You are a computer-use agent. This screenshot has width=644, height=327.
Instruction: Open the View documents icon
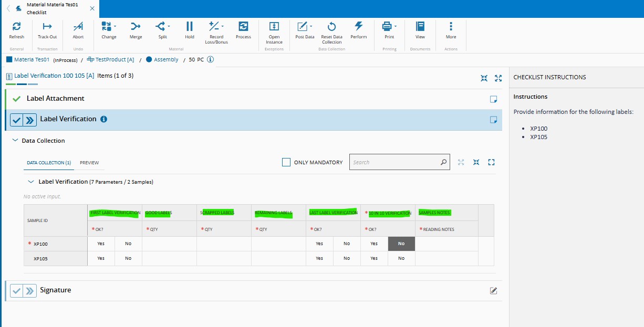(x=420, y=27)
